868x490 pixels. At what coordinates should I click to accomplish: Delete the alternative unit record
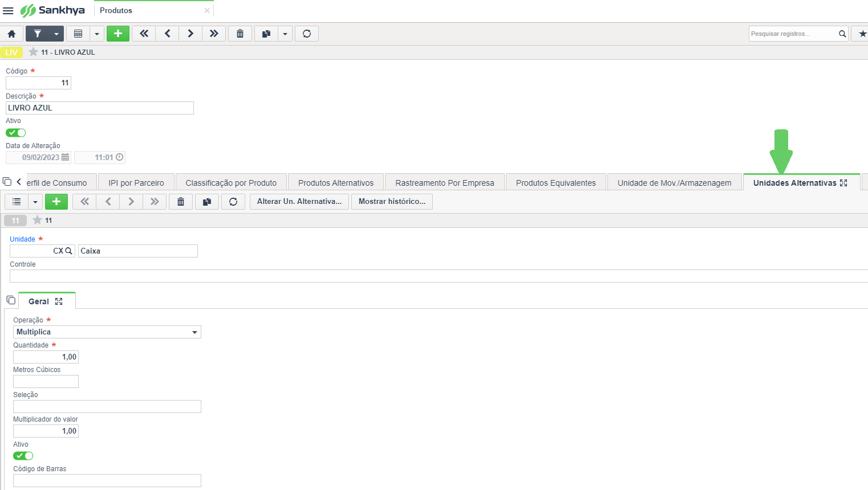coord(181,202)
